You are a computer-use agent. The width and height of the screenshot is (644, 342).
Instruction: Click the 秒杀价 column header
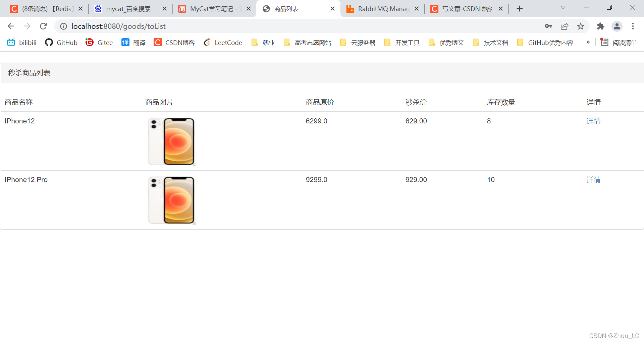click(416, 102)
